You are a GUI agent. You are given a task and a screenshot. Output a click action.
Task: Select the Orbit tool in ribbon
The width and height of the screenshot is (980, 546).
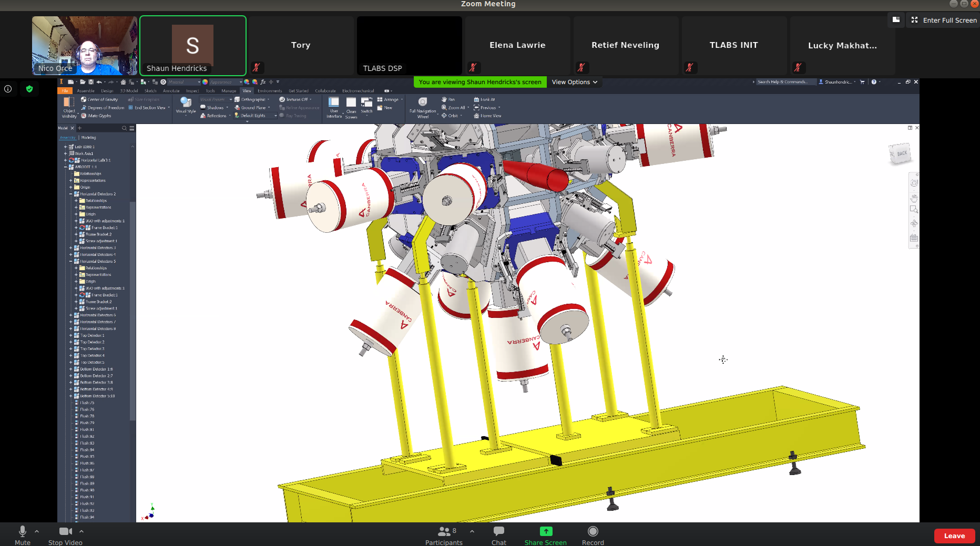point(451,116)
